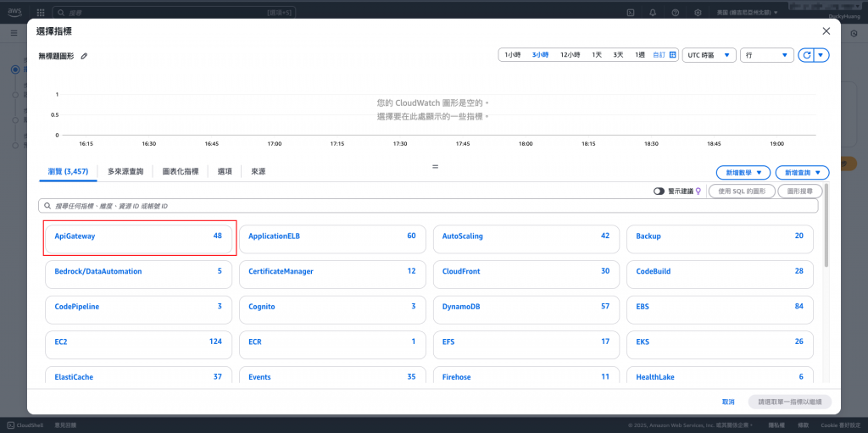
Task: Click the namespace list vertical scrollbar
Action: [826, 226]
